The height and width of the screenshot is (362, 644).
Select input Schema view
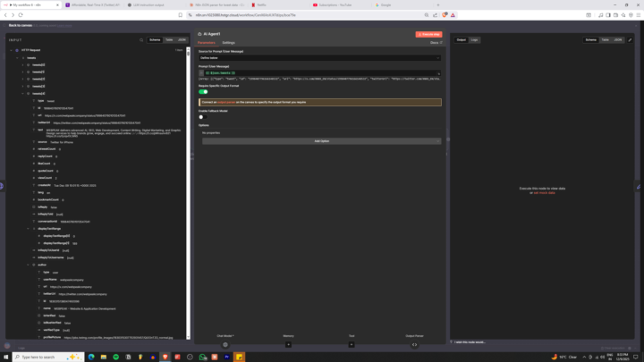pyautogui.click(x=155, y=40)
